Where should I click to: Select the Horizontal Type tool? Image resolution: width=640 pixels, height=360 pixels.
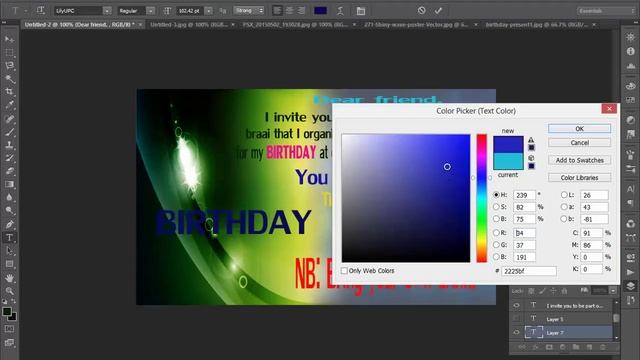point(9,238)
